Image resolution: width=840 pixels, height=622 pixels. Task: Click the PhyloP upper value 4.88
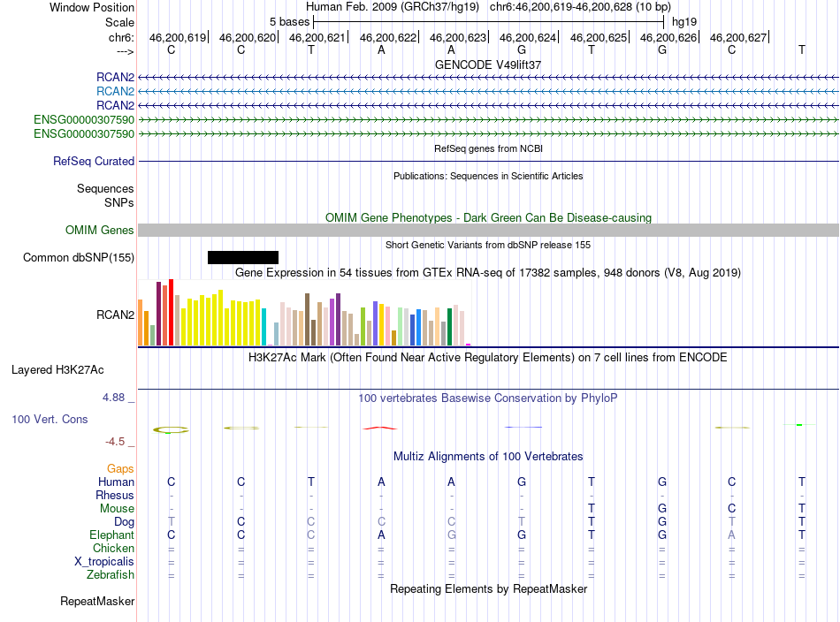pyautogui.click(x=113, y=398)
